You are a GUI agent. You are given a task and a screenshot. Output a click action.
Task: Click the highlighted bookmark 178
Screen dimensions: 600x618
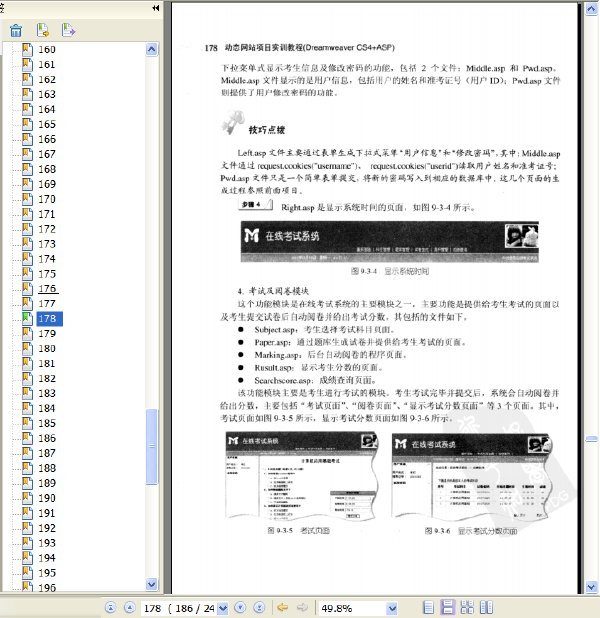pos(50,318)
